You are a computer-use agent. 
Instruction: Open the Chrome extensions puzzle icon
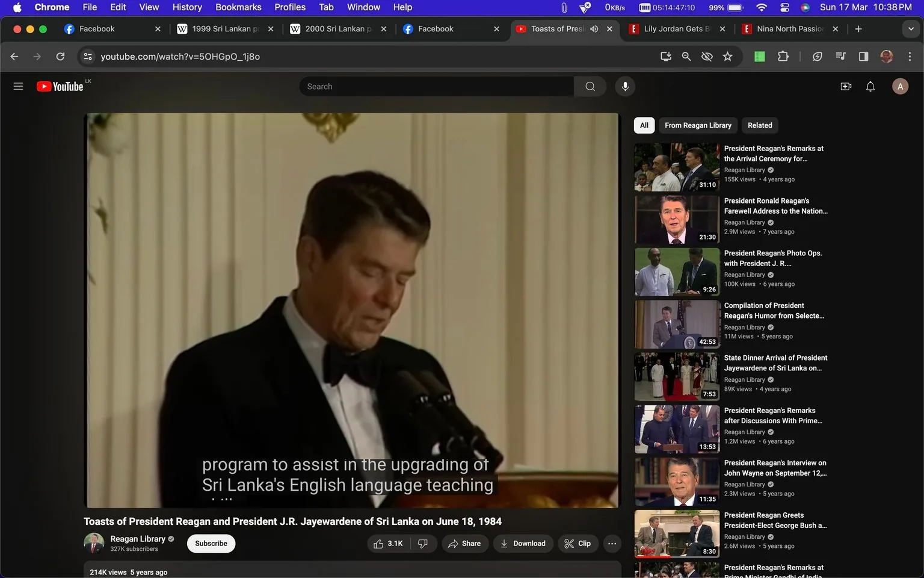783,56
